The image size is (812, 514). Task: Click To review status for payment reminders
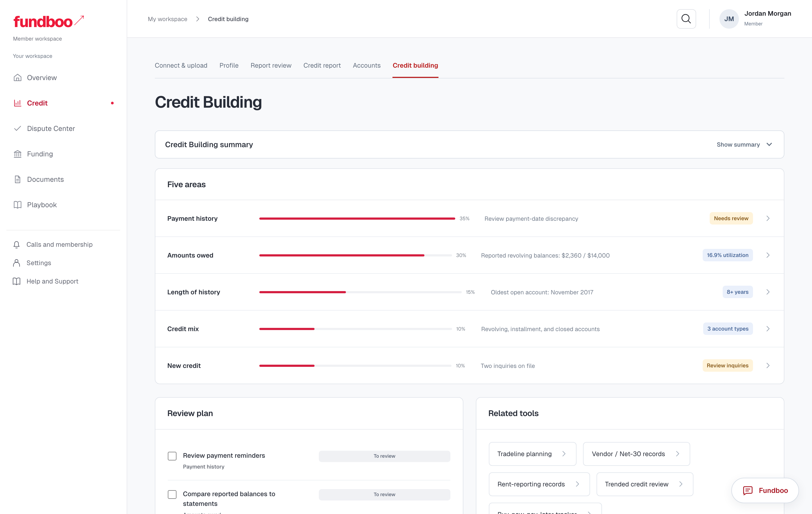[x=384, y=456]
